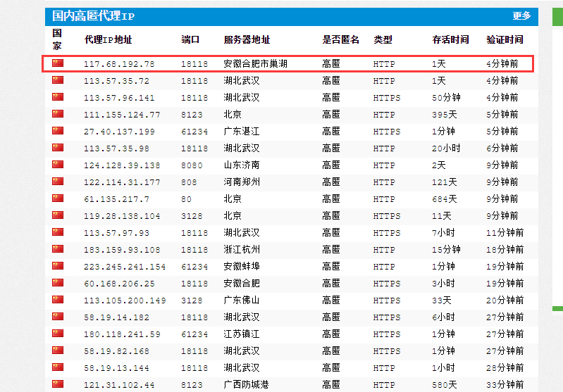The height and width of the screenshot is (392, 563).
Task: Click the 代理IP地址 column header
Action: pos(108,39)
